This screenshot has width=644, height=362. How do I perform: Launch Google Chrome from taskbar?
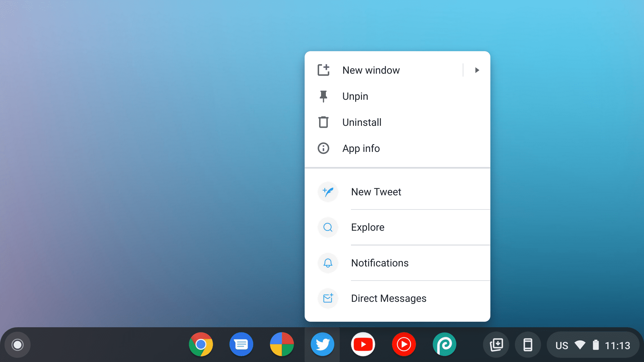201,345
